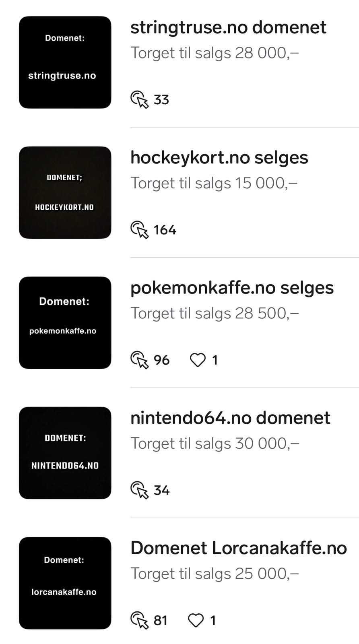The height and width of the screenshot is (644, 359).
Task: Open the "pokemonkaffe.no selges" listing title
Action: pos(232,288)
